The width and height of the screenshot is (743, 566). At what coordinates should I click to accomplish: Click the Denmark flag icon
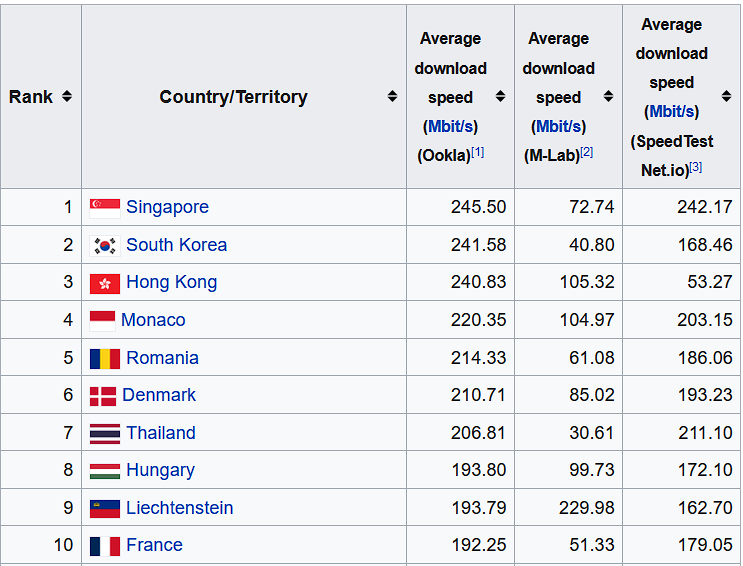coord(103,396)
